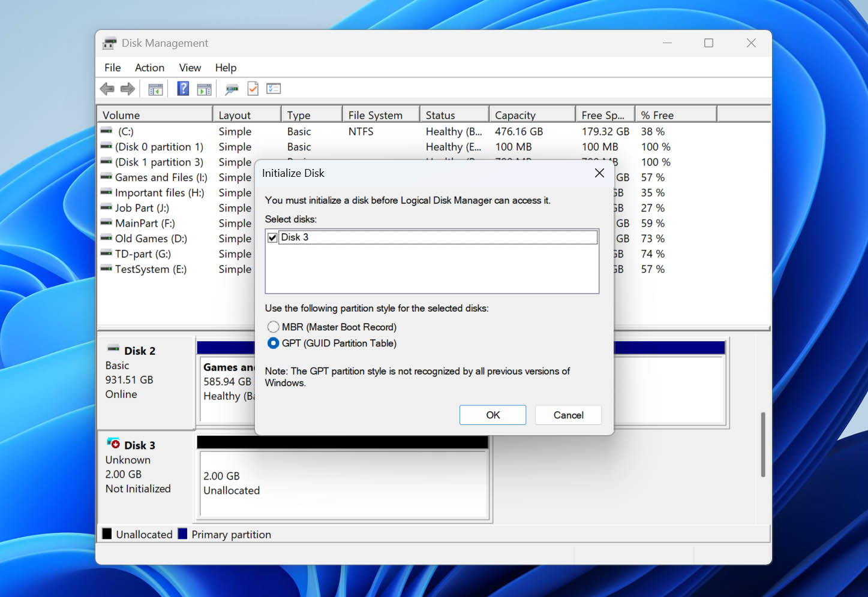The image size is (868, 597).
Task: Click OK in Initialize Disk dialog
Action: pos(492,415)
